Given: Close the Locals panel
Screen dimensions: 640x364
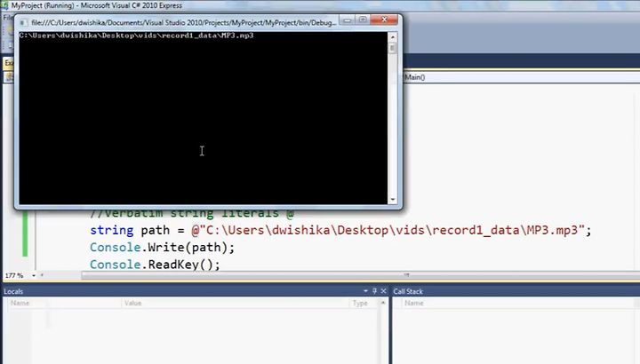Looking at the screenshot, I should click(x=383, y=291).
